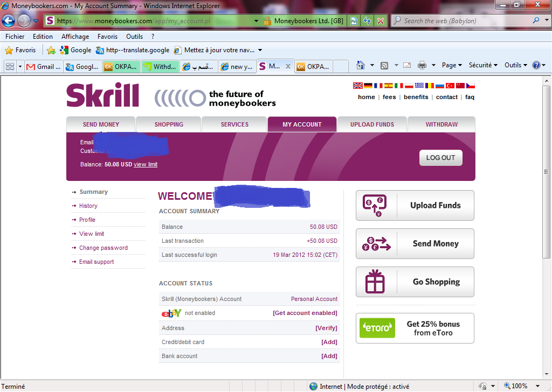Viewport: 552px width, 392px height.
Task: Refresh the page using the address bar icon
Action: [x=367, y=21]
